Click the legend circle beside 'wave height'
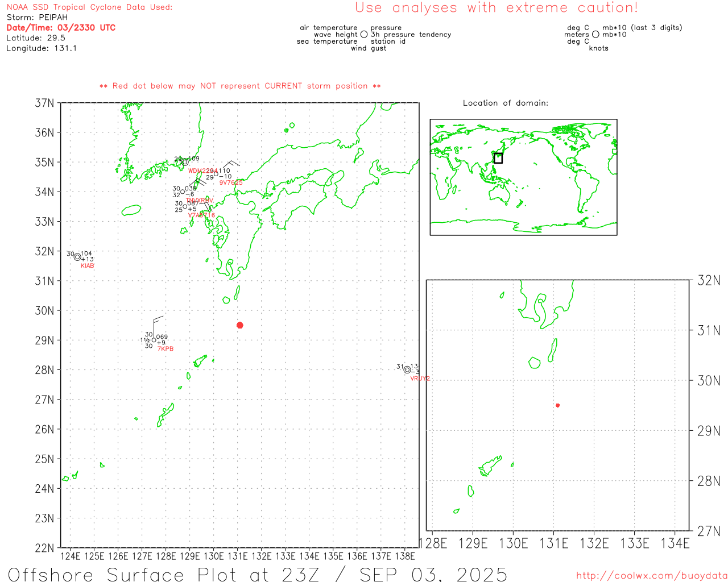This screenshot has height=582, width=728. click(364, 34)
